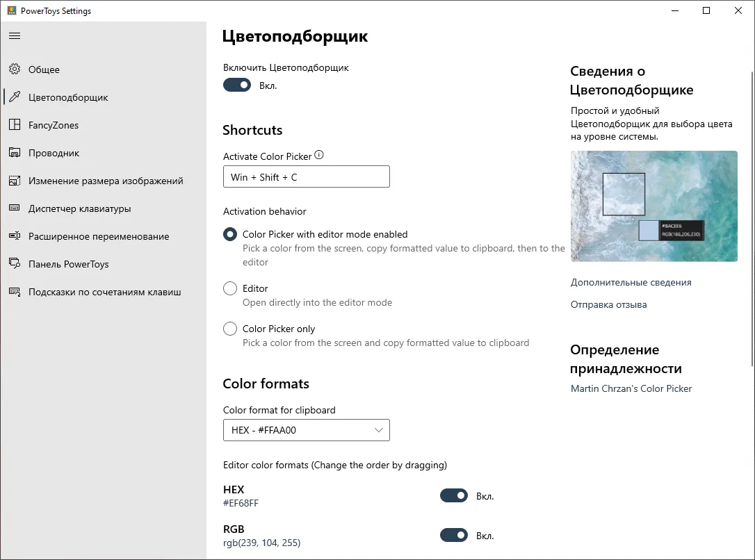Click the Общее gear icon
755x560 pixels.
15,69
